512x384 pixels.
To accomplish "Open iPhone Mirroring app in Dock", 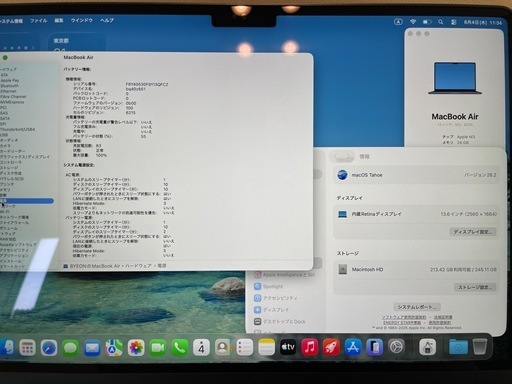I will point(375,347).
